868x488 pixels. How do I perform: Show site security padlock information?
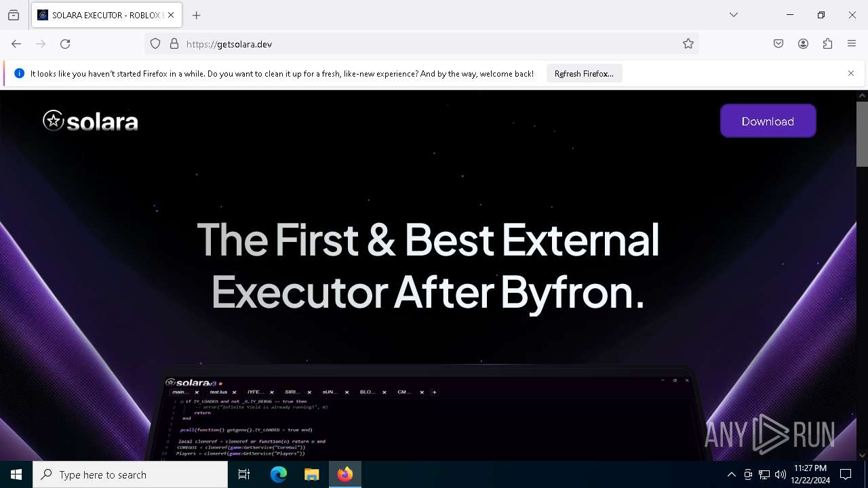click(174, 44)
